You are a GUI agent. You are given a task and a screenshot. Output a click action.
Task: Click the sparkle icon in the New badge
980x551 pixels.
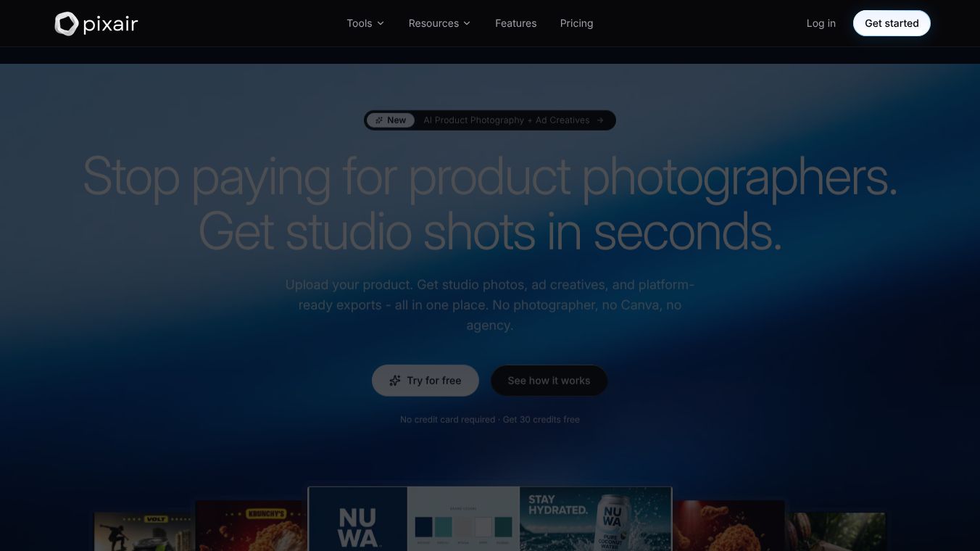tap(379, 120)
